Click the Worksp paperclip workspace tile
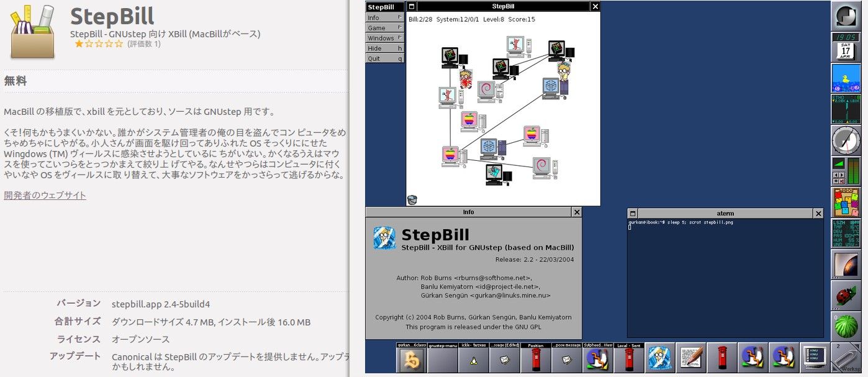The height and width of the screenshot is (377, 868). tap(846, 357)
